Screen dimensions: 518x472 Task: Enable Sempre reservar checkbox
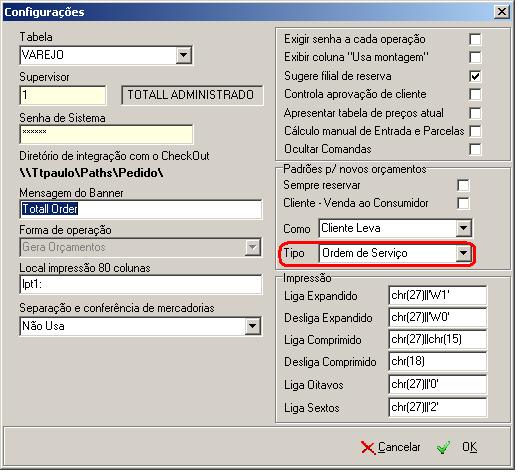pyautogui.click(x=463, y=185)
